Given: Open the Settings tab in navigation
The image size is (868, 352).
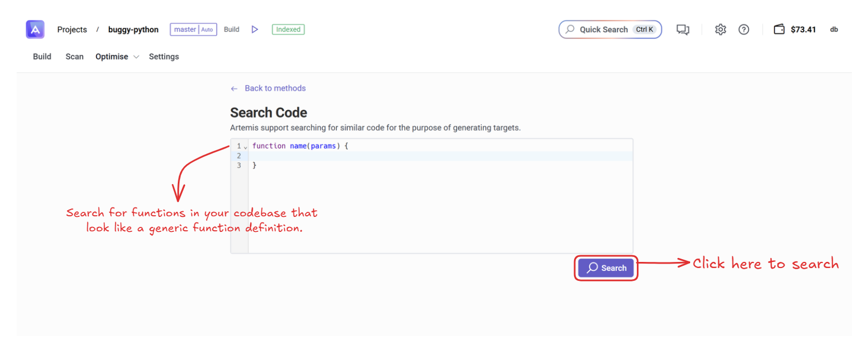Looking at the screenshot, I should click(x=164, y=57).
